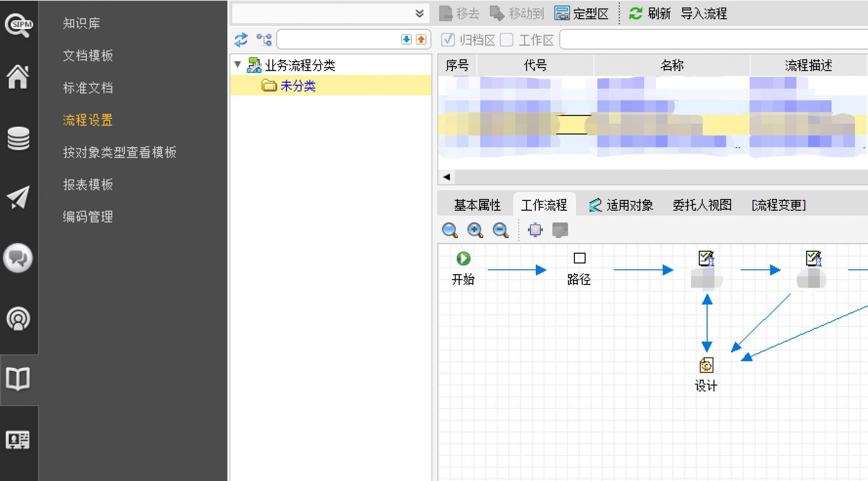Select the 设计 design node
The height and width of the screenshot is (481, 868).
coord(706,375)
